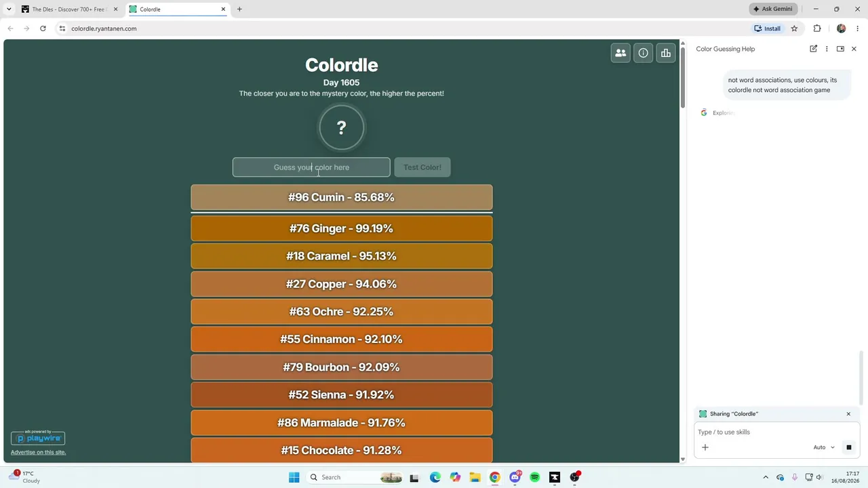
Task: Click the taskbar volume speaker icon
Action: [x=819, y=477]
